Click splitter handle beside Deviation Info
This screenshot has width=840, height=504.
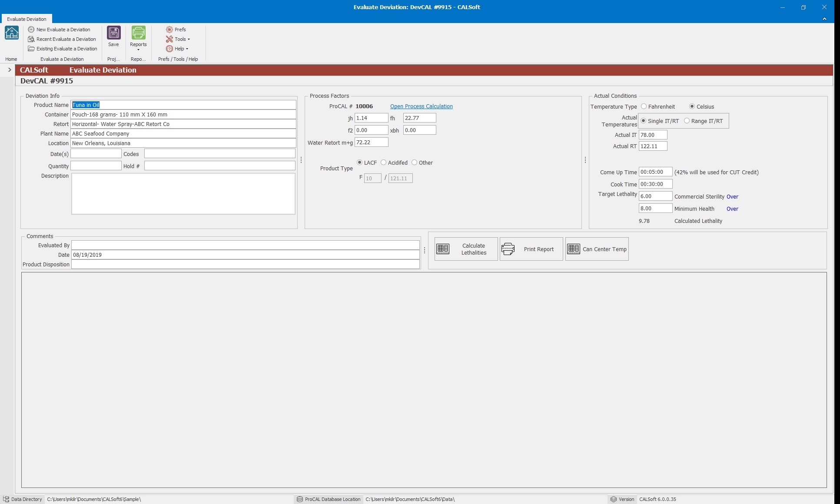(301, 160)
